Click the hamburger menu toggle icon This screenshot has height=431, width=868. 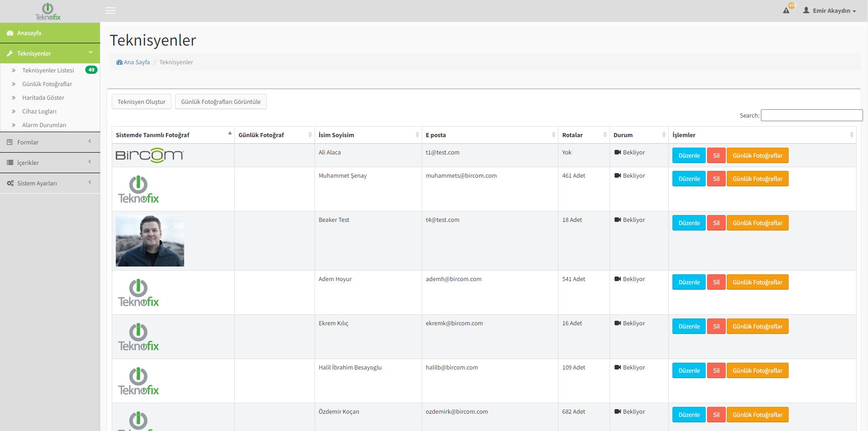[110, 10]
